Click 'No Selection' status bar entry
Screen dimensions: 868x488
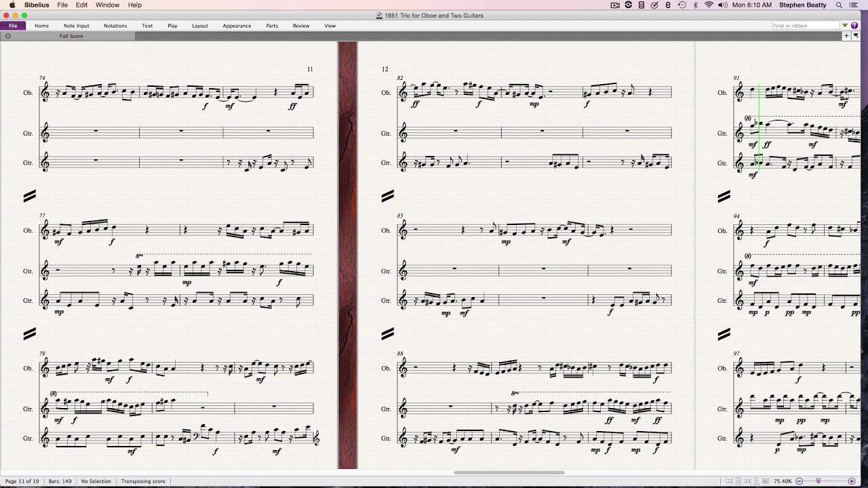click(x=96, y=481)
